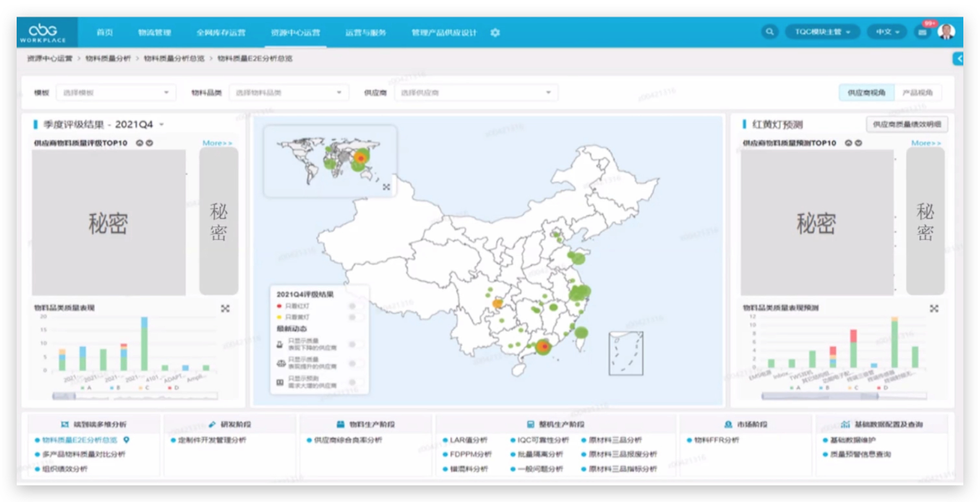Screen dimensions: 980x502
Task: Click the world map thumbnail inset
Action: point(329,161)
